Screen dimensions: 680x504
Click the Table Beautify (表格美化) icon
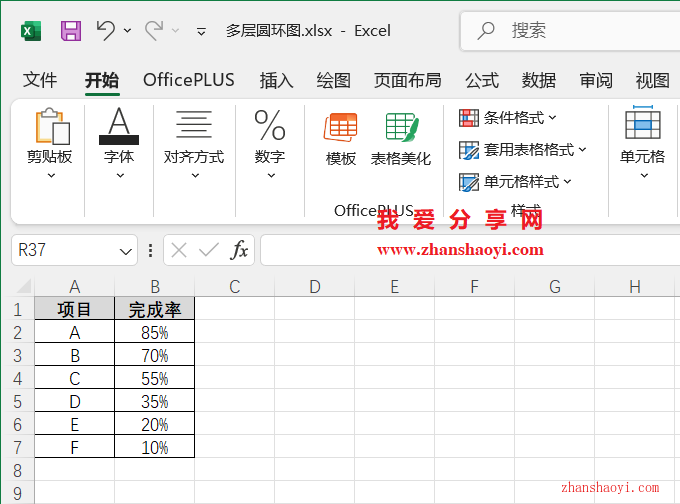click(401, 140)
